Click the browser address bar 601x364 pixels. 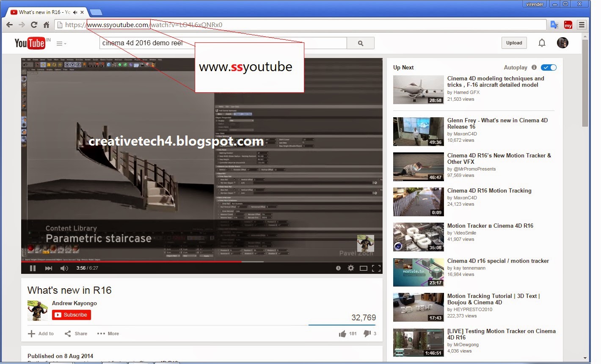click(300, 25)
